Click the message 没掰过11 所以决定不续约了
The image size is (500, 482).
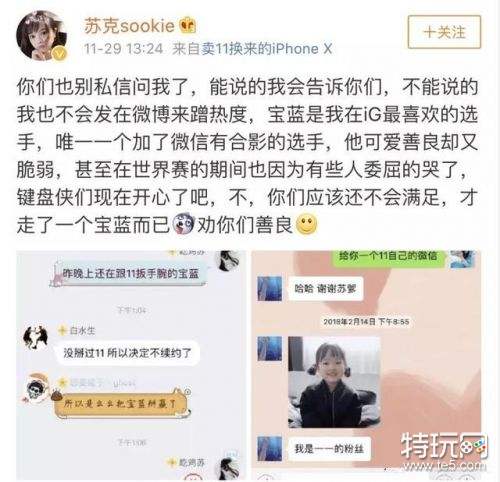point(127,353)
